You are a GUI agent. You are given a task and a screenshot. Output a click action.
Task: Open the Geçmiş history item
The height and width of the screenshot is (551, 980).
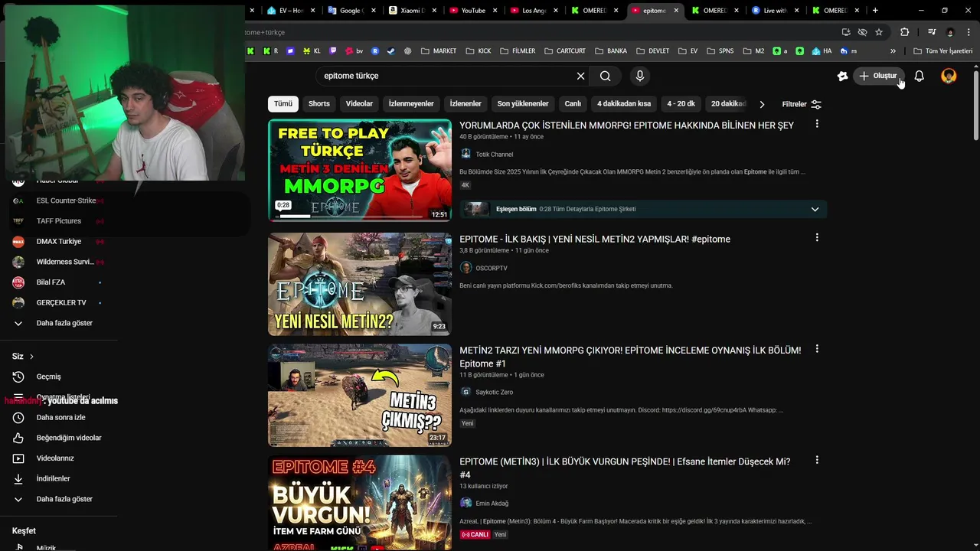pos(48,377)
